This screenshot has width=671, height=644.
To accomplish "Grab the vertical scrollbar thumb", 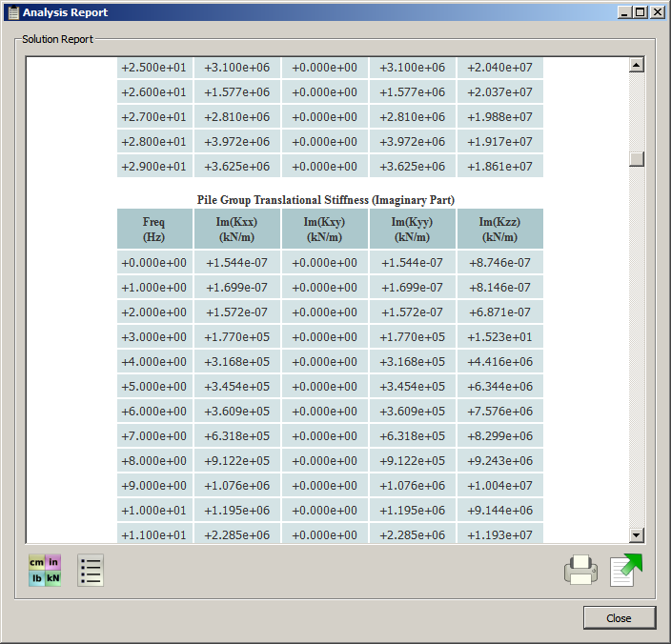I will 637,159.
